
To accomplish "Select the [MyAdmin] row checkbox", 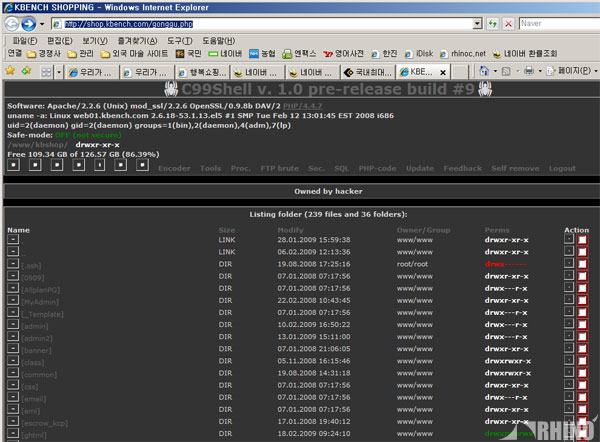I will (x=582, y=300).
